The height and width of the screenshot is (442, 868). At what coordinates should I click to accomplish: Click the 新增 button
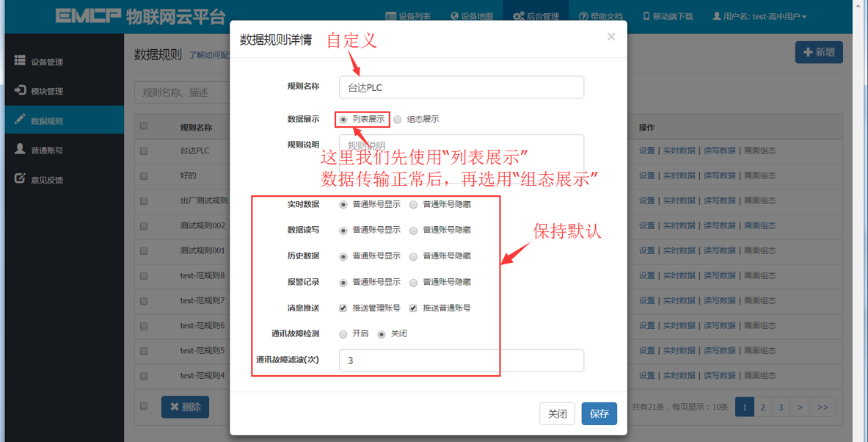(819, 52)
